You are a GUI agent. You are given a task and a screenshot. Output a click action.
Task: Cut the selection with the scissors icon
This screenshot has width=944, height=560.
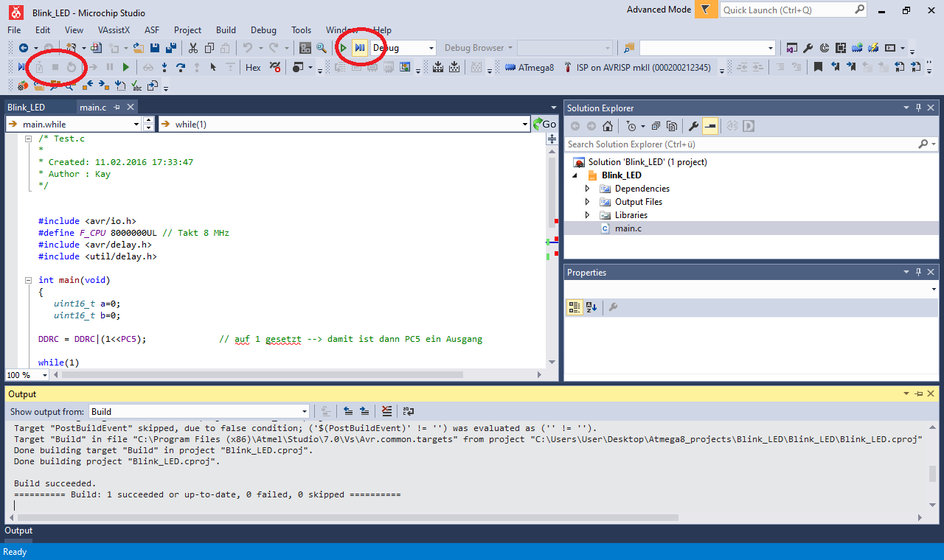click(192, 48)
